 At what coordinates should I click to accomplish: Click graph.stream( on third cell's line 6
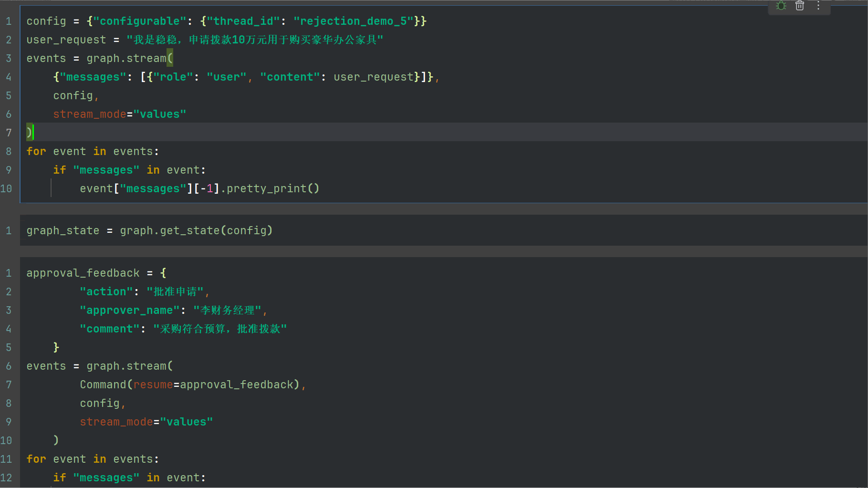pos(130,366)
